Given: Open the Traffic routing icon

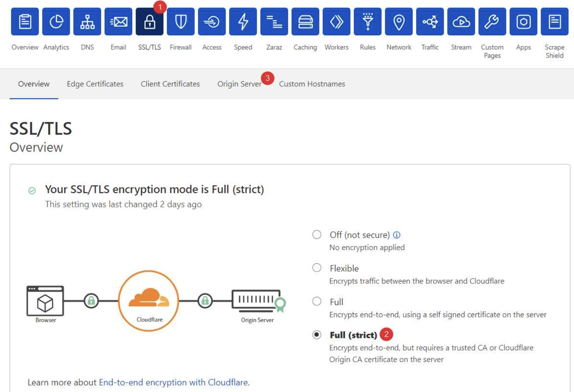Looking at the screenshot, I should pos(430,22).
